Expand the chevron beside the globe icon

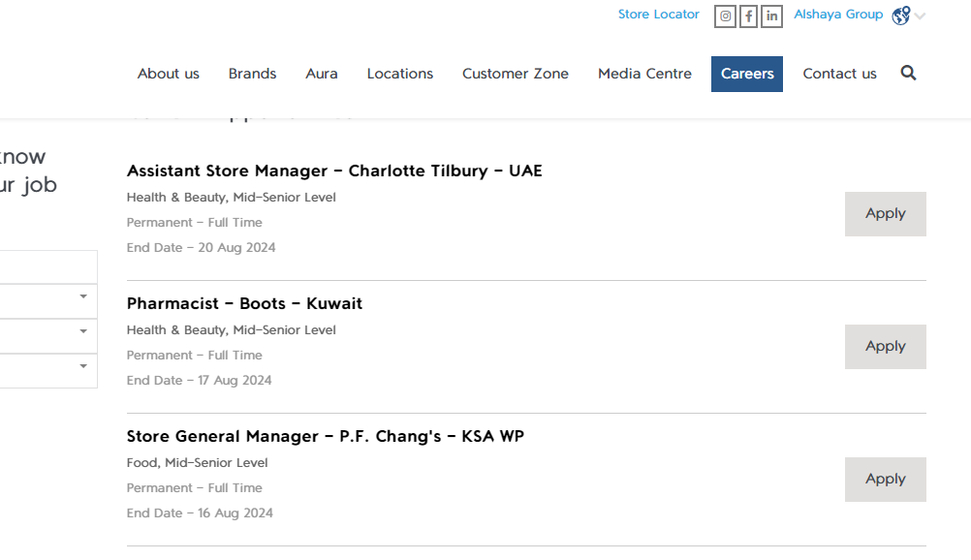coord(920,16)
